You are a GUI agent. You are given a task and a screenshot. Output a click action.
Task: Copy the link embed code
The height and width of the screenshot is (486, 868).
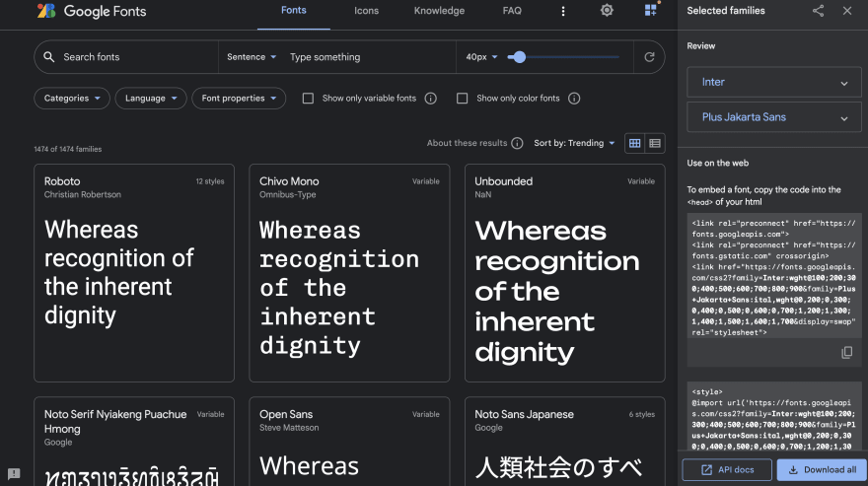click(847, 353)
